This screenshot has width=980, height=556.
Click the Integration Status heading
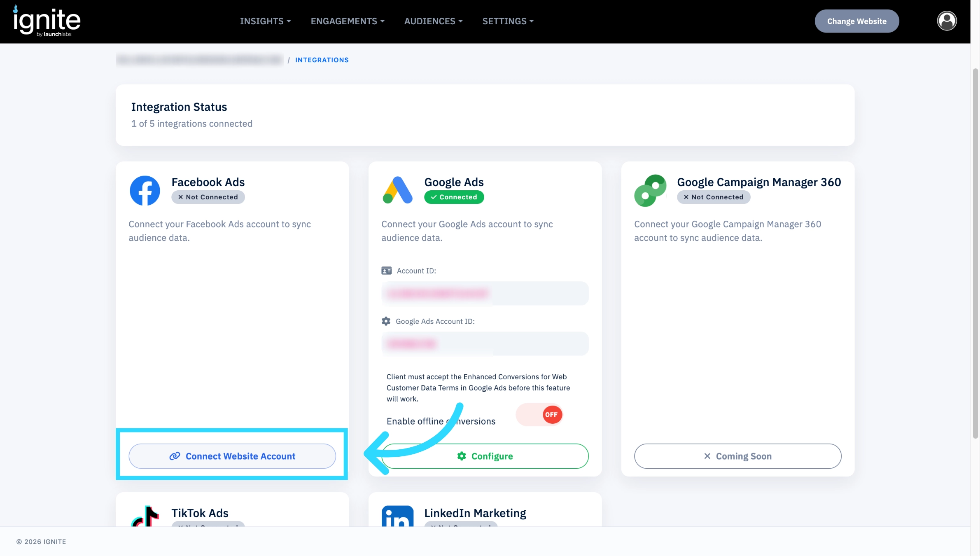pos(179,107)
